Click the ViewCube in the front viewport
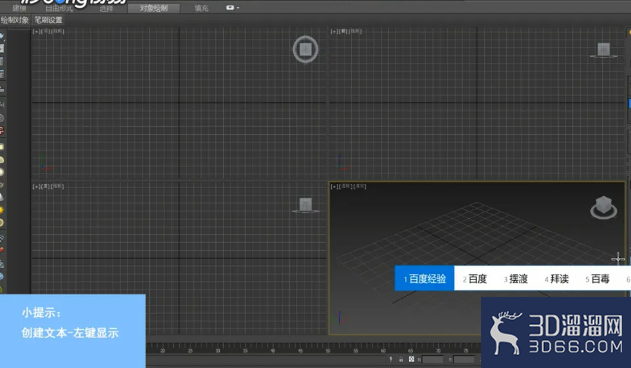Screen dimensions: 631x368 click(x=604, y=50)
